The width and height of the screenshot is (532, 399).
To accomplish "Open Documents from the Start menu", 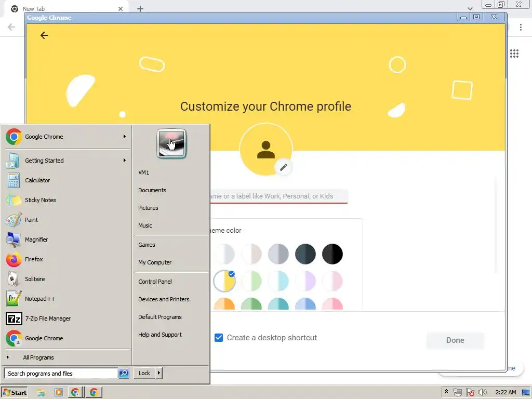I will point(152,190).
